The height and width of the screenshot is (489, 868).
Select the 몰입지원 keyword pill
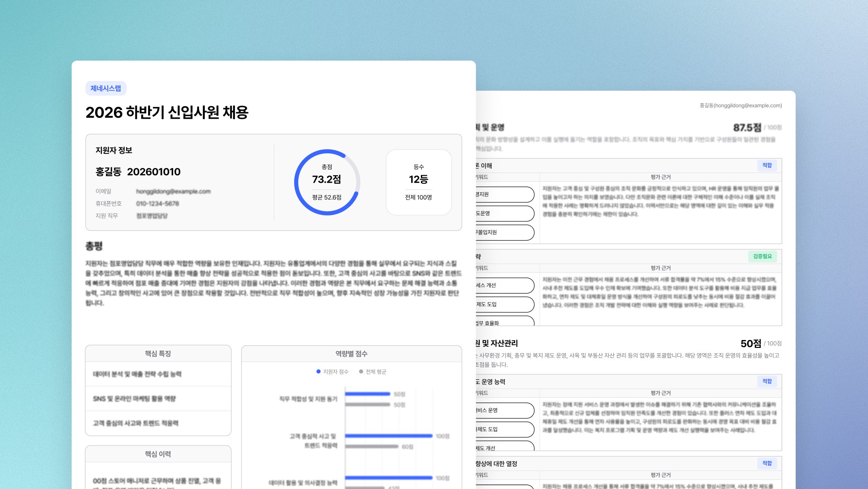pos(504,232)
